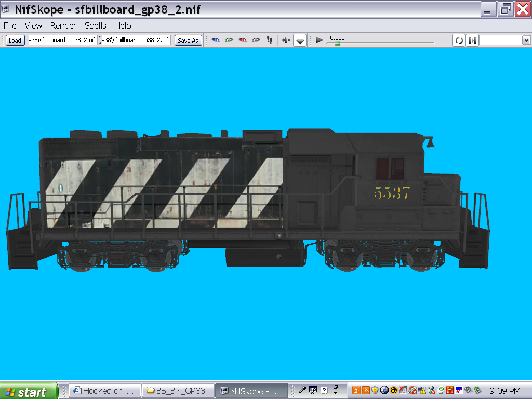532x399 pixels.
Task: Click the second Java tray icon
Action: tap(365, 391)
